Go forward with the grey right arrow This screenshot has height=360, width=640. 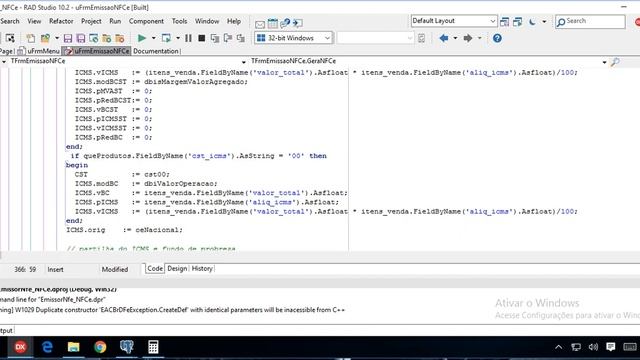pyautogui.click(x=468, y=38)
